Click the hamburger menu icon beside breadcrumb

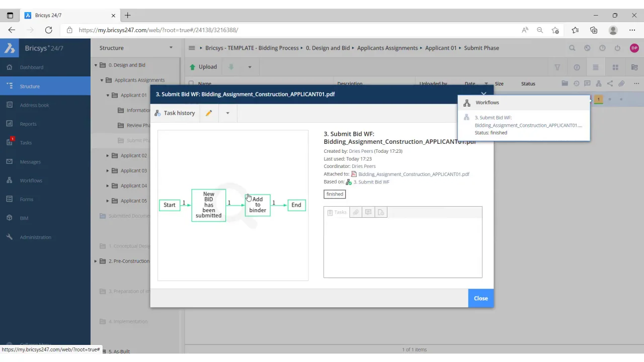point(192,48)
